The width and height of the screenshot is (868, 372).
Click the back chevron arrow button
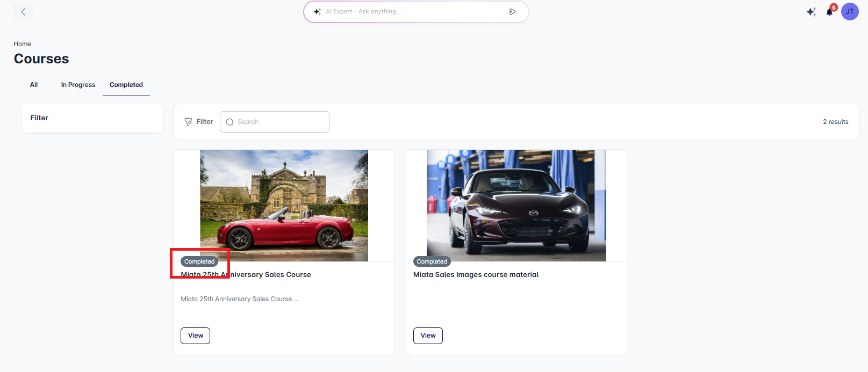[23, 12]
